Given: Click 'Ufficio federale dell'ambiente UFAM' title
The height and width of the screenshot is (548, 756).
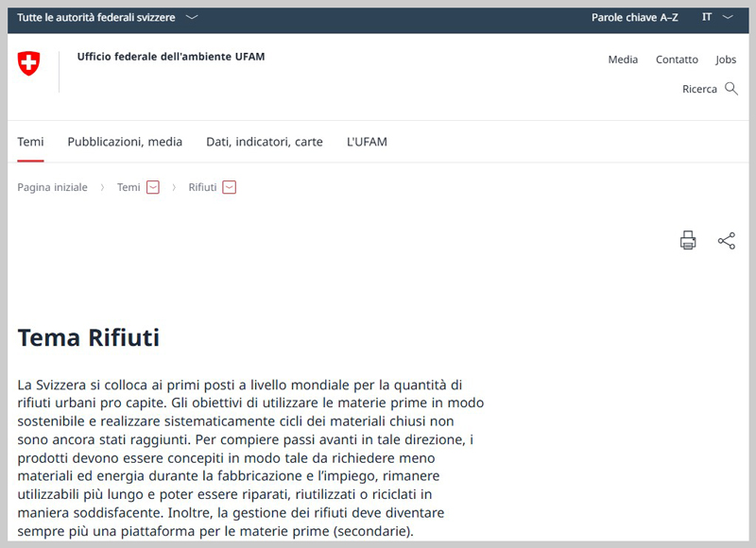Looking at the screenshot, I should 171,57.
